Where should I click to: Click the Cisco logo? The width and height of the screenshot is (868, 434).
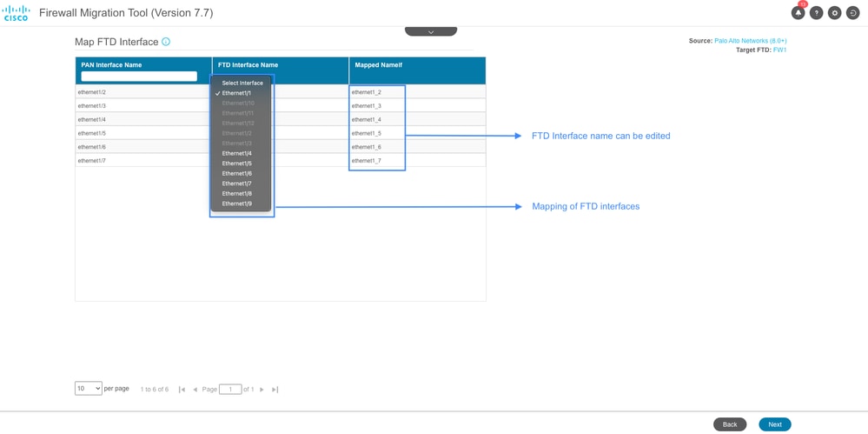tap(17, 13)
